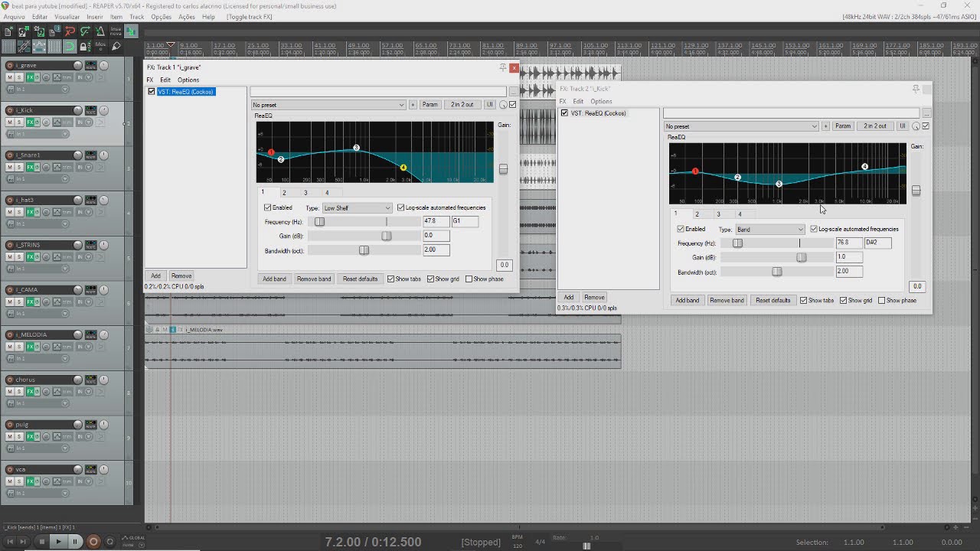This screenshot has height=551, width=980.
Task: Mute the i_grave track
Action: tap(10, 77)
